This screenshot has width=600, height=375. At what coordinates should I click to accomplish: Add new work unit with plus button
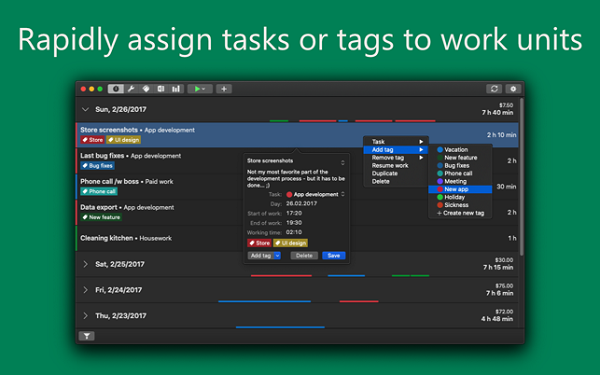pyautogui.click(x=224, y=89)
